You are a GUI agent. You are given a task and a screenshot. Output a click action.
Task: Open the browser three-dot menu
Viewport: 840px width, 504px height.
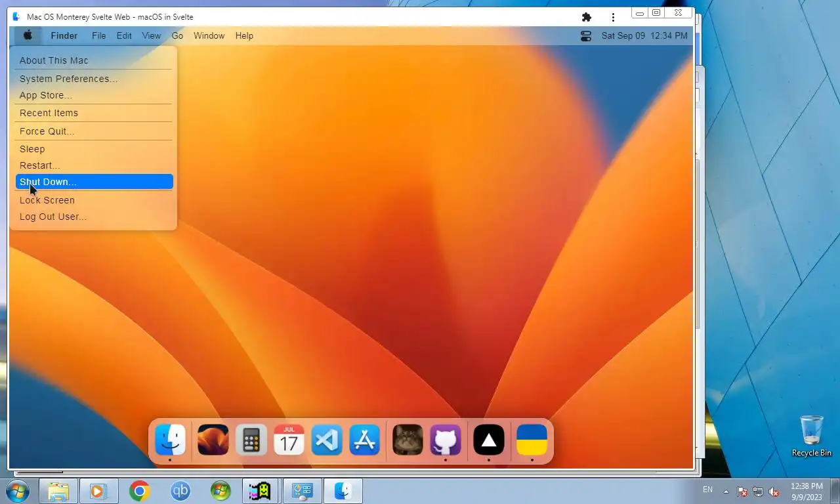(x=613, y=17)
